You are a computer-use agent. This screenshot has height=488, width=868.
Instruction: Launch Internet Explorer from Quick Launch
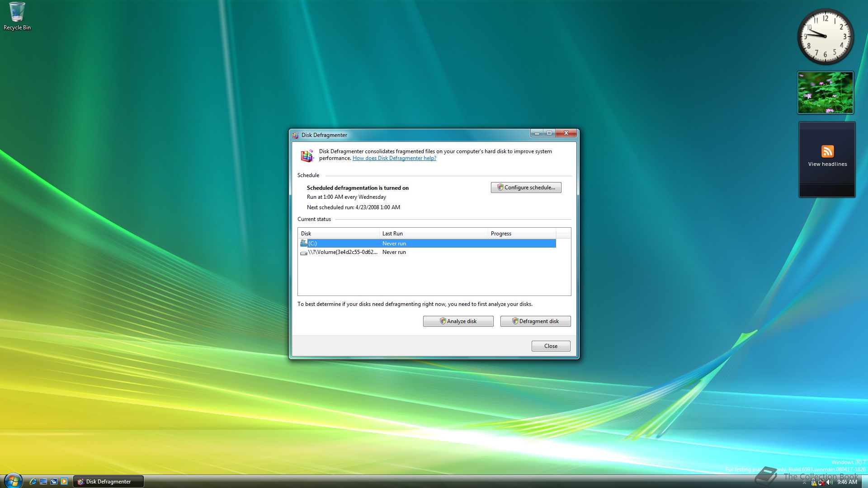[33, 482]
